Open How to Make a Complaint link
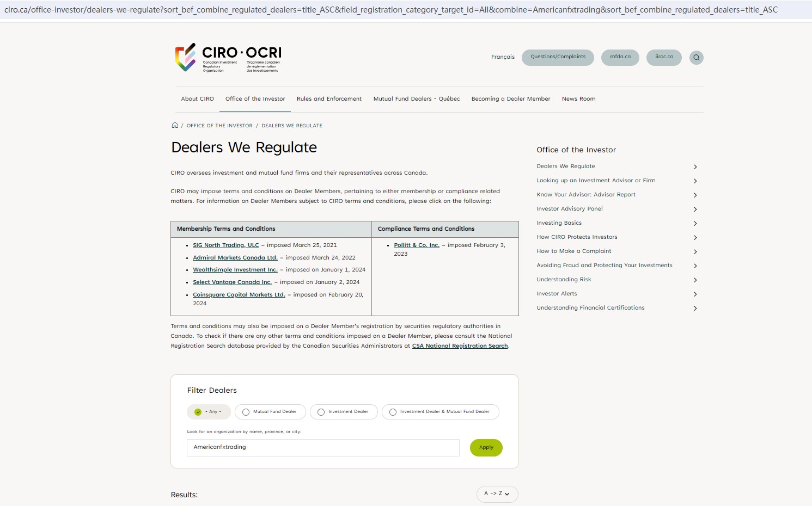The width and height of the screenshot is (812, 506). point(574,251)
